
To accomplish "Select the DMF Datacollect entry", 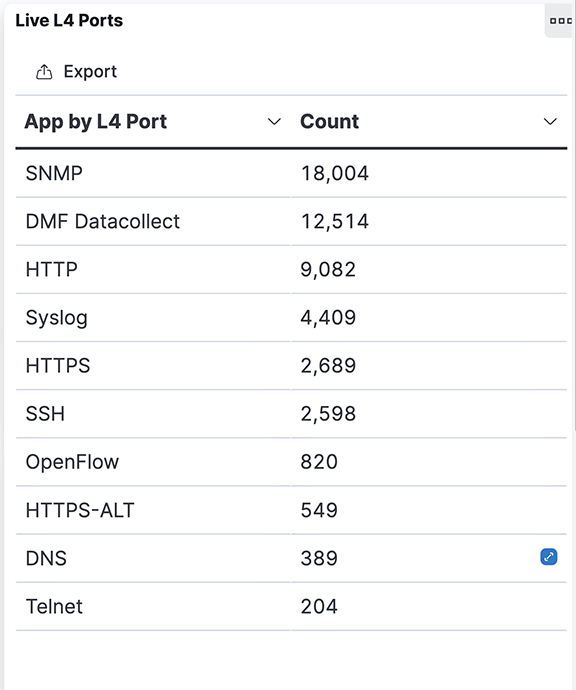I will point(103,221).
